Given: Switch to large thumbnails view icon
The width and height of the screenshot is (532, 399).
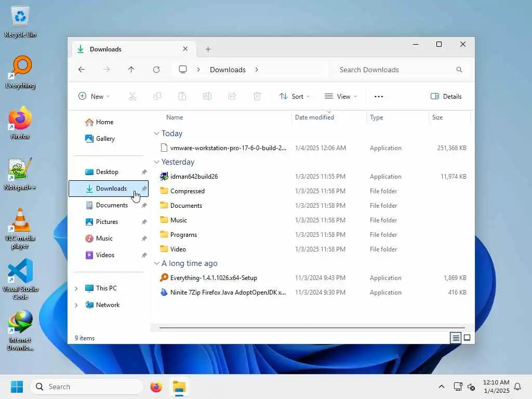Looking at the screenshot, I should tap(467, 338).
